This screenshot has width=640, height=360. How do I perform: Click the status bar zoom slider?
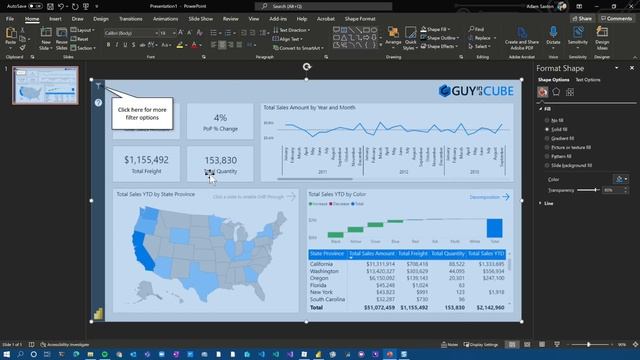[x=589, y=344]
